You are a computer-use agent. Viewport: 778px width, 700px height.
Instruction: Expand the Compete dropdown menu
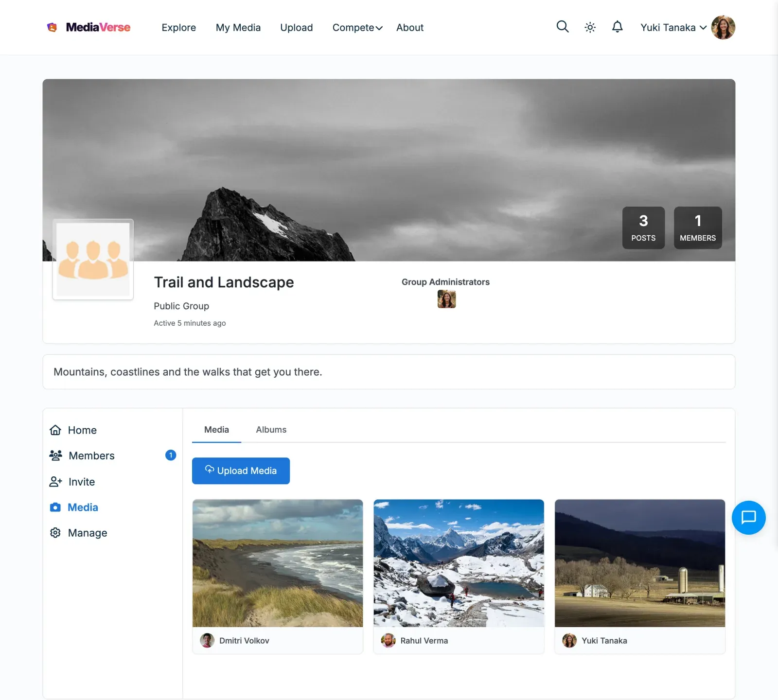(x=357, y=28)
